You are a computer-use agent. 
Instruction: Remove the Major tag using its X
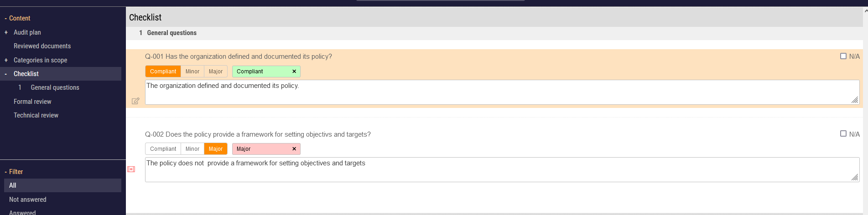point(294,149)
